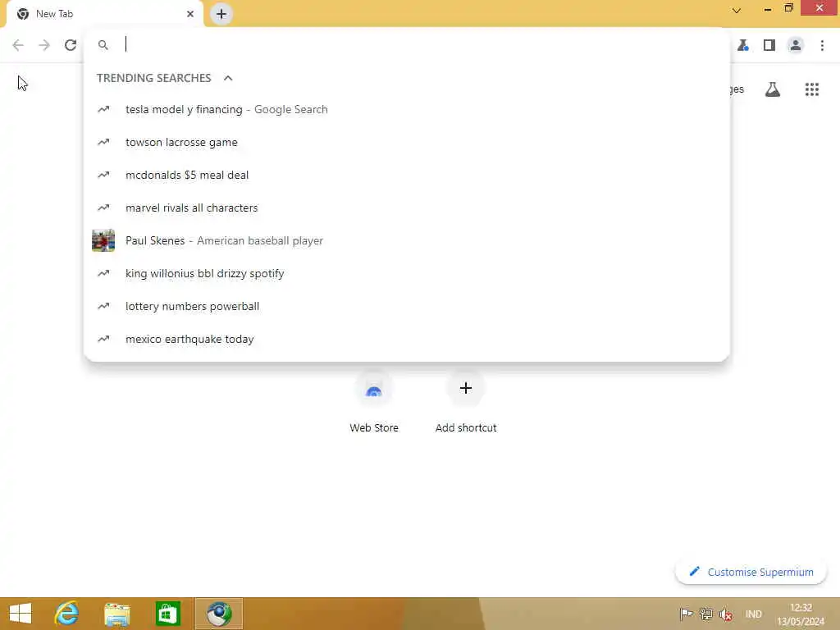
Task: Click the Action Center flag icon in the tray
Action: tap(686, 614)
